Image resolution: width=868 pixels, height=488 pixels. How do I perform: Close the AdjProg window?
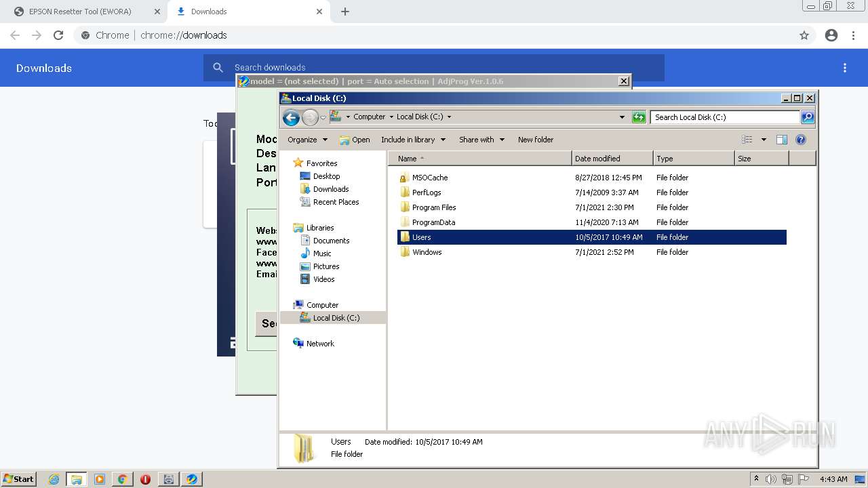coord(624,81)
